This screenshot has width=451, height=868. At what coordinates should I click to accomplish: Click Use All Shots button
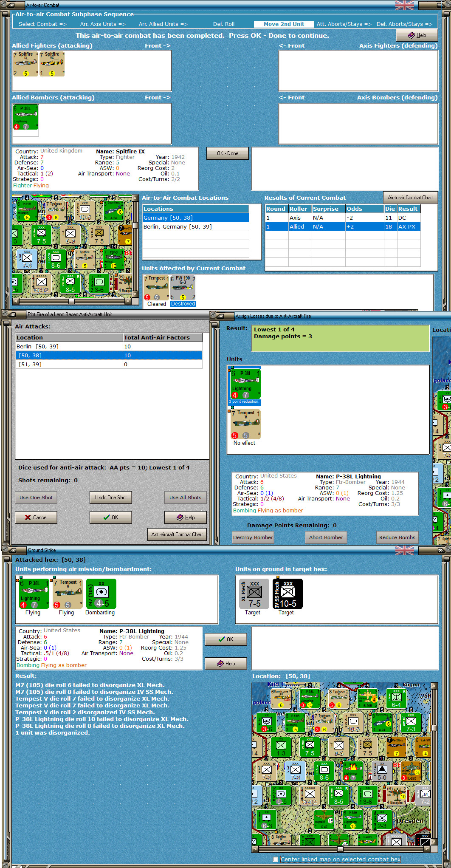tap(186, 498)
